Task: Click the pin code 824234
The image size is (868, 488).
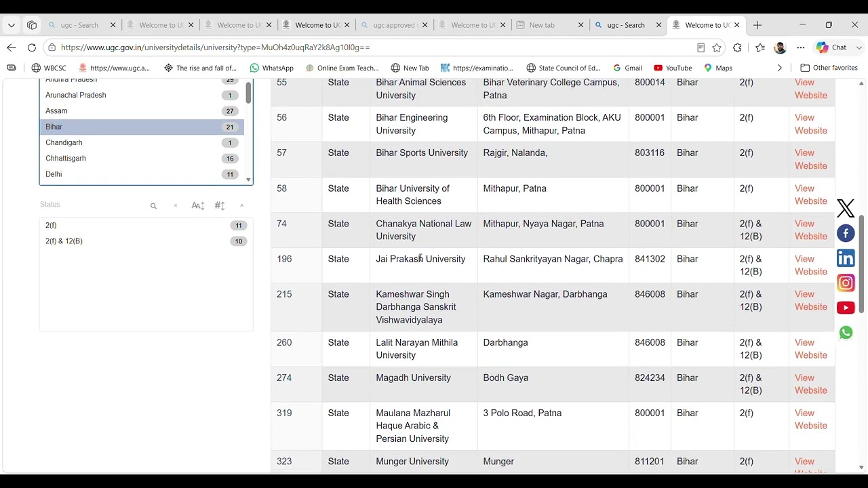Action: tap(650, 378)
